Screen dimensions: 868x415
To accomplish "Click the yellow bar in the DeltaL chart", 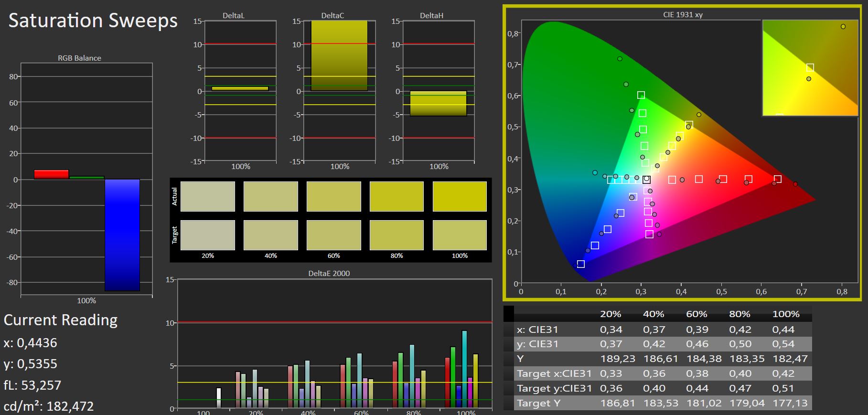I will [x=240, y=88].
